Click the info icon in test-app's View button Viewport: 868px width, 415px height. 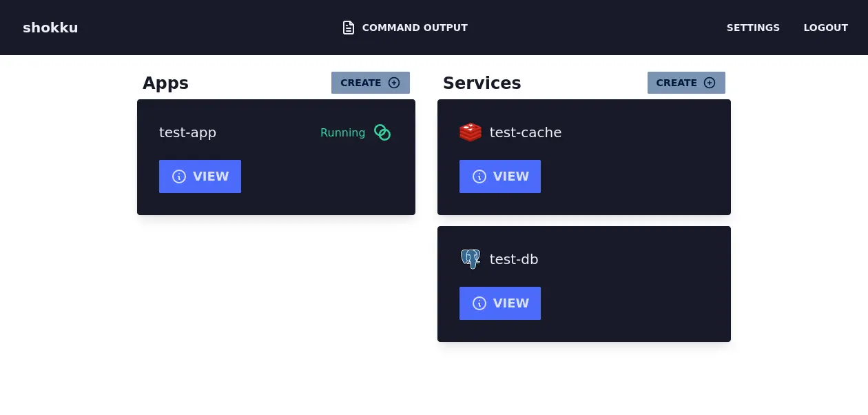coord(179,176)
